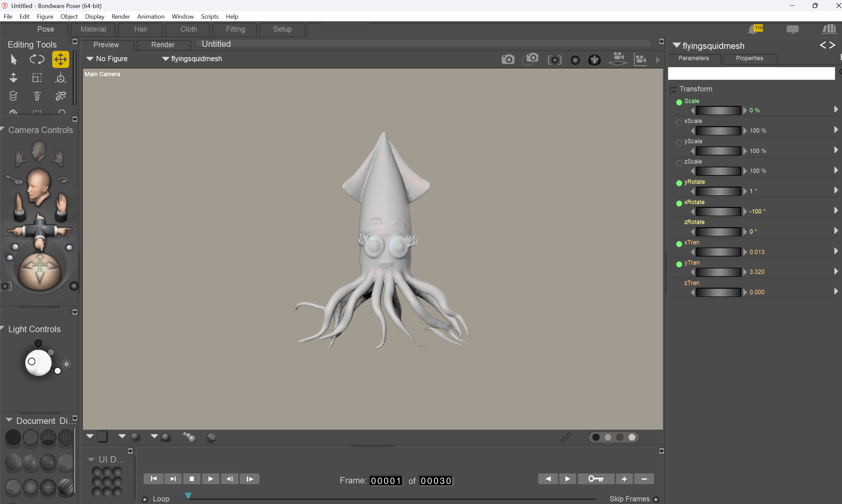Click the bracketed camera frame icon
This screenshot has height=504, width=842.
tap(554, 60)
